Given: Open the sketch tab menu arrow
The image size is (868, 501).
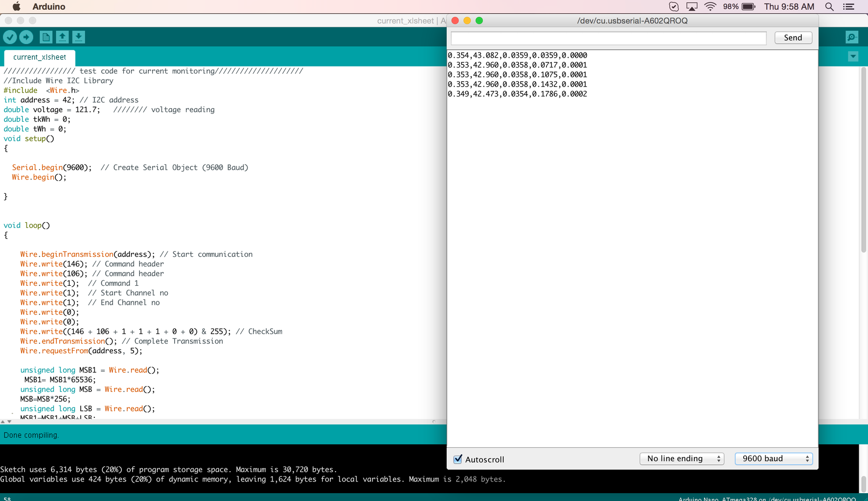Looking at the screenshot, I should (x=853, y=56).
